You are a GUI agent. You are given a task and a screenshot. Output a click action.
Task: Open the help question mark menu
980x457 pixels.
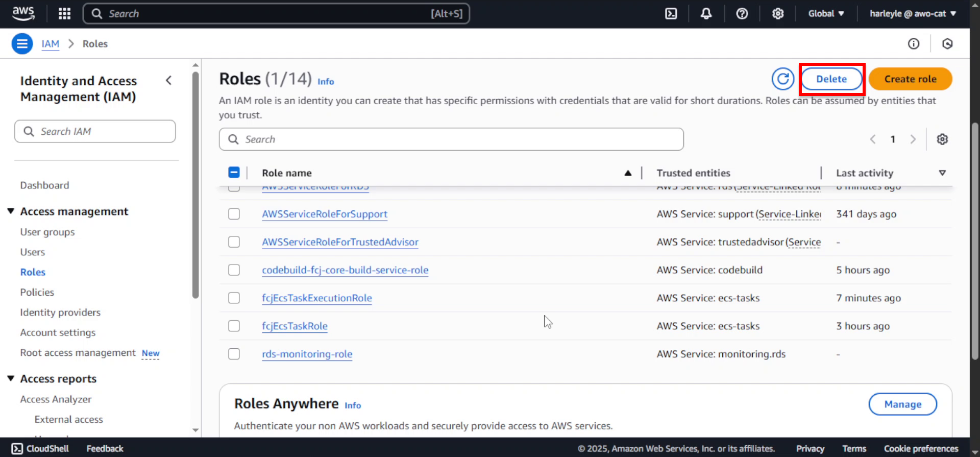click(x=742, y=14)
